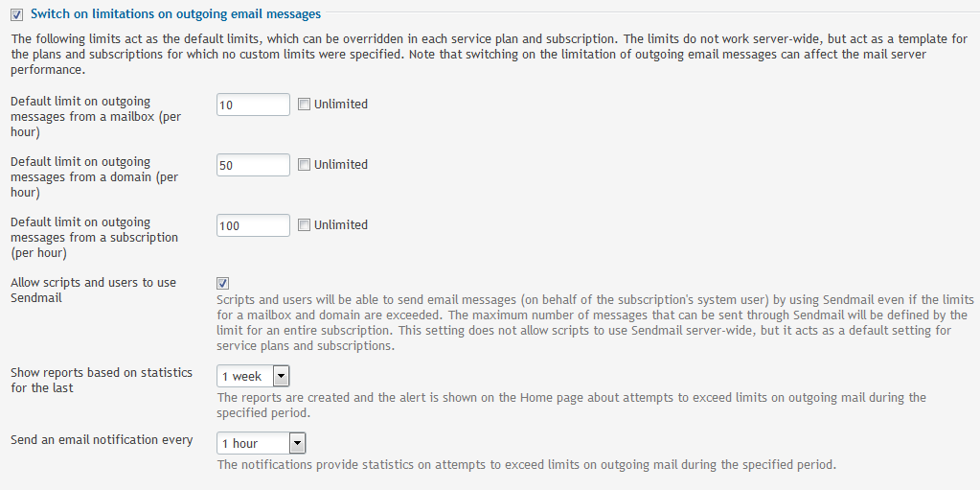980x490 pixels.
Task: Disable the Allow scripts to use Sendmail checkbox
Action: click(223, 284)
